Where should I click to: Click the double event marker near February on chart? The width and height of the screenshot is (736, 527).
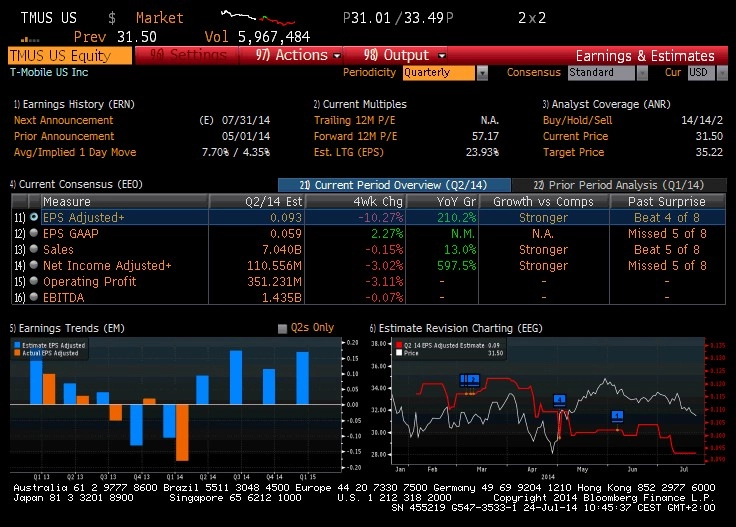469,380
